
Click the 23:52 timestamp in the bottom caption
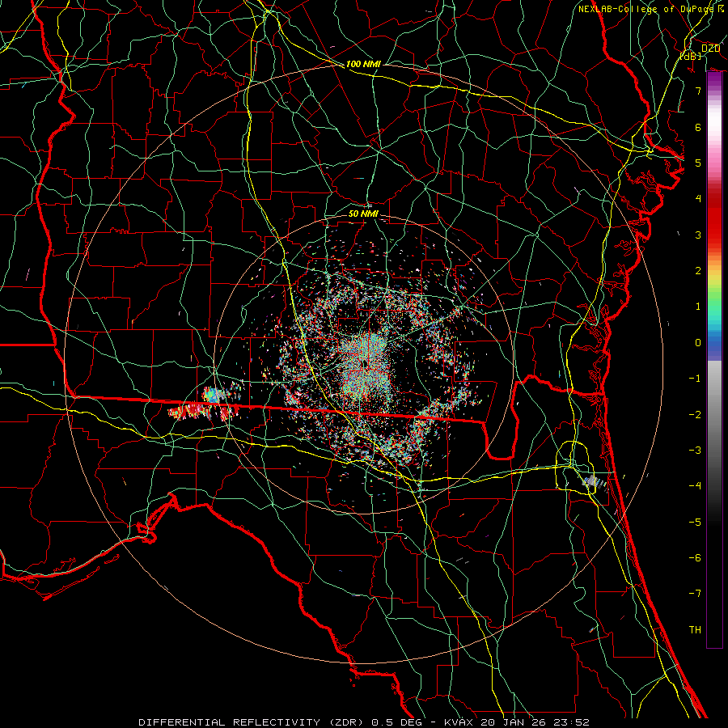click(x=572, y=722)
